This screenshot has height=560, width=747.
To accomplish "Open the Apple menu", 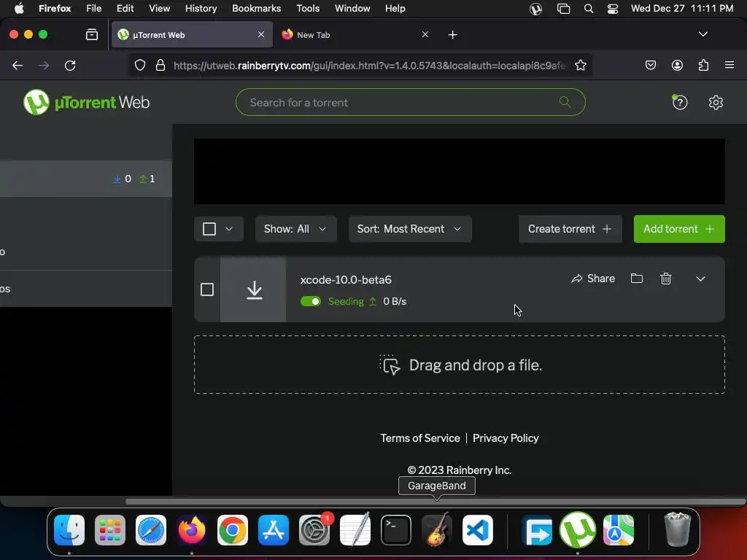I will point(19,9).
